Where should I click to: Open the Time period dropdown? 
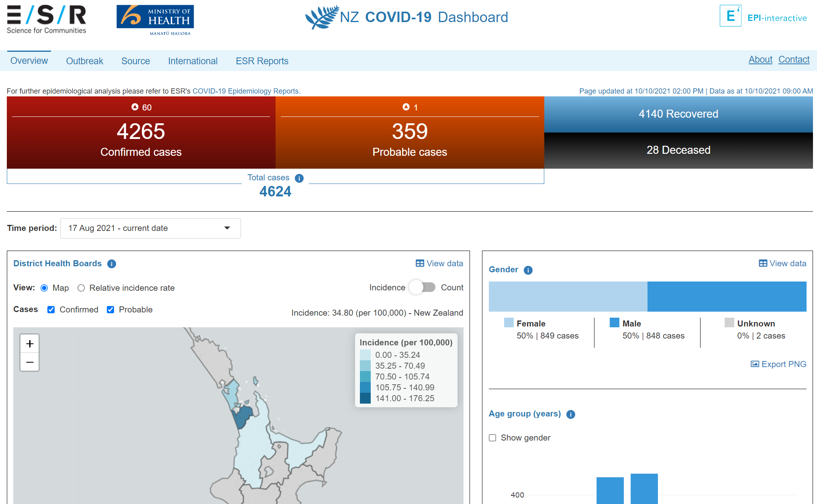(150, 228)
